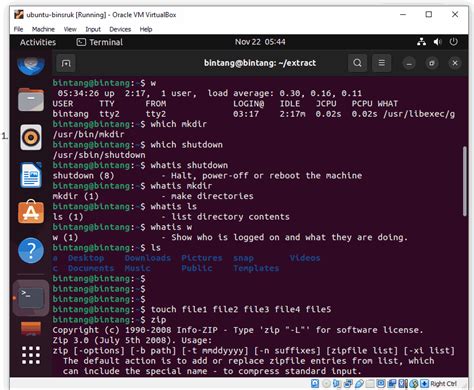Click the network icon in the Ubuntu top bar
Screen dimensions: 474x390
[x=421, y=42]
